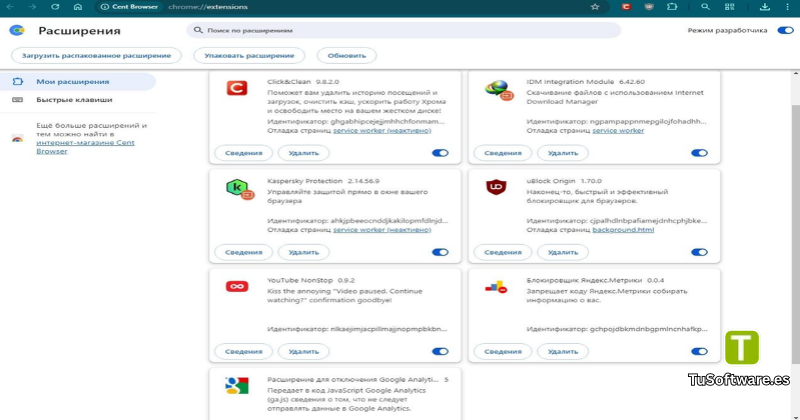This screenshot has height=420, width=800.
Task: Open IDM Integration Module service worker link
Action: (x=618, y=131)
